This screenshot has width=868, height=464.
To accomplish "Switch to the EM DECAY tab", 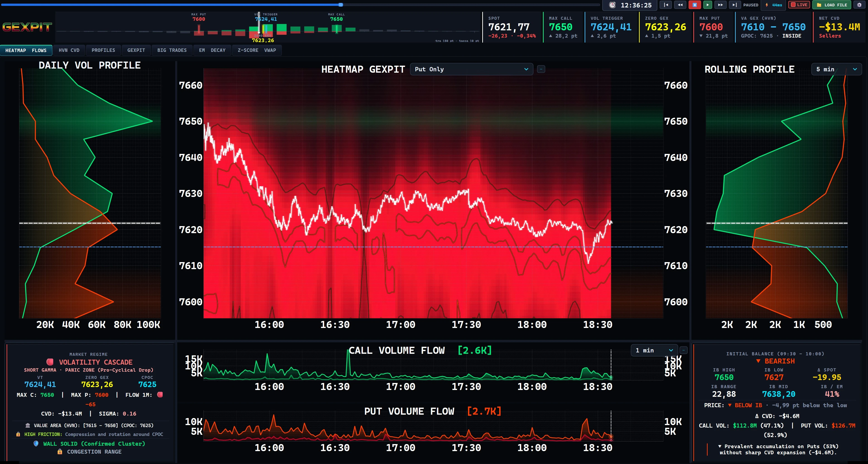I will [x=212, y=50].
